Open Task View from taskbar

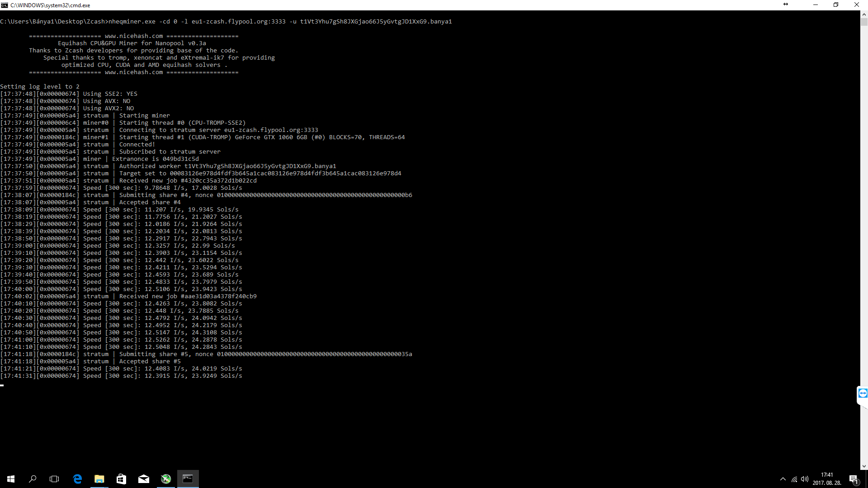(54, 479)
